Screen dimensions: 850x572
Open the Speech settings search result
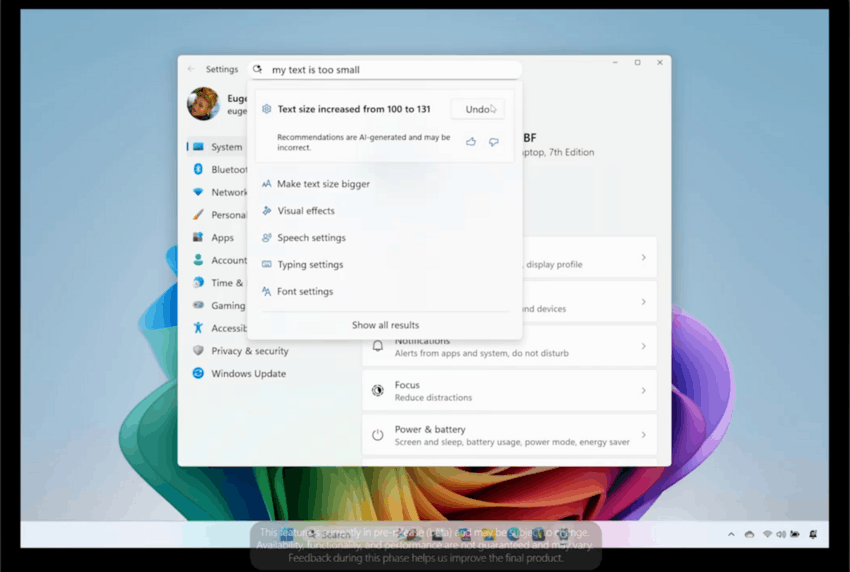[x=385, y=237]
